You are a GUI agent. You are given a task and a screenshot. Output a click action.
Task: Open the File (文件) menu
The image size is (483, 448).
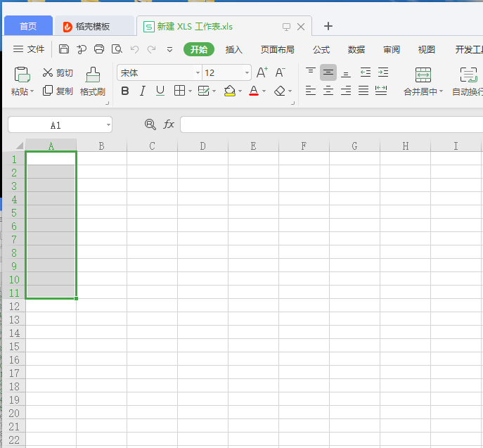pyautogui.click(x=29, y=49)
